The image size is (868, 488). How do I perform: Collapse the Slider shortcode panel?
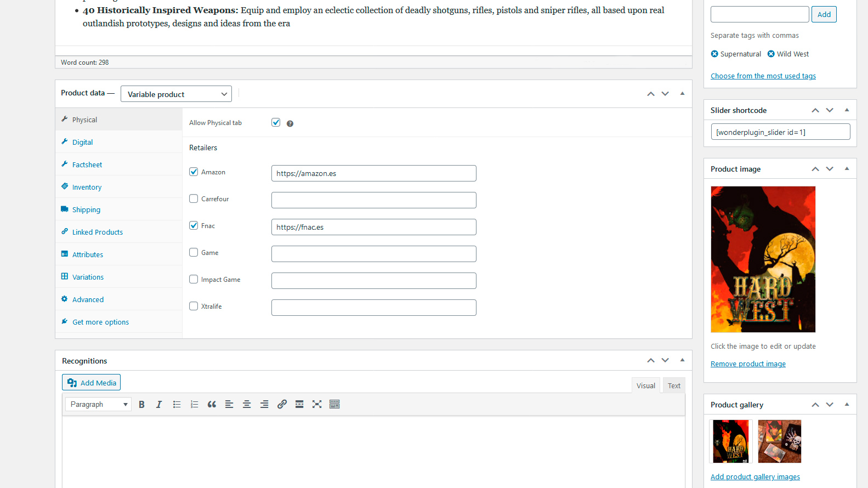847,110
